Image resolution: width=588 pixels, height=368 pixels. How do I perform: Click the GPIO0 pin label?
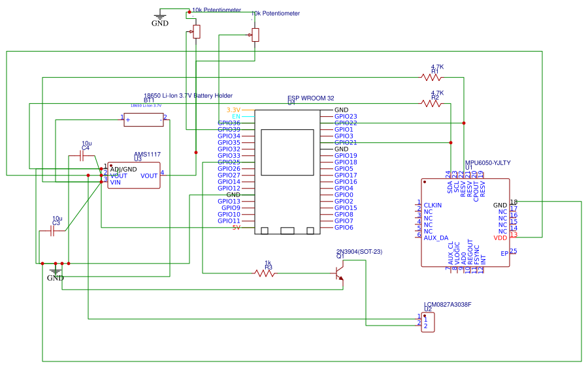click(344, 195)
